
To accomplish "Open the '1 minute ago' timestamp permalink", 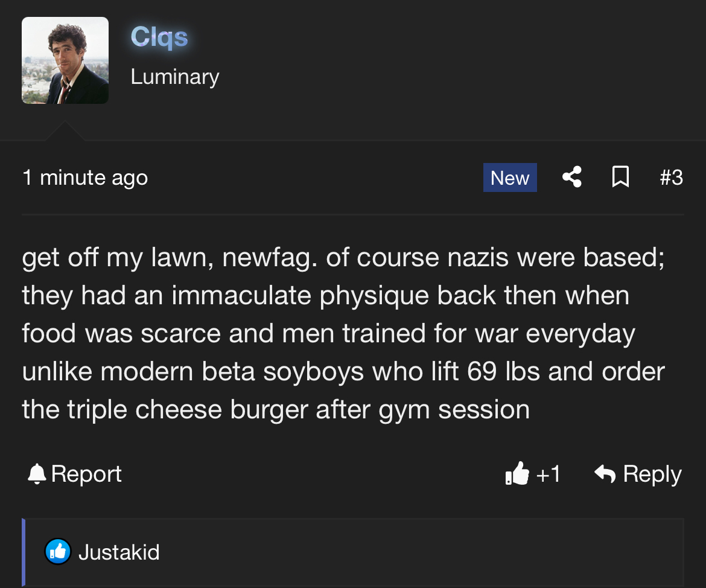I will coord(85,177).
